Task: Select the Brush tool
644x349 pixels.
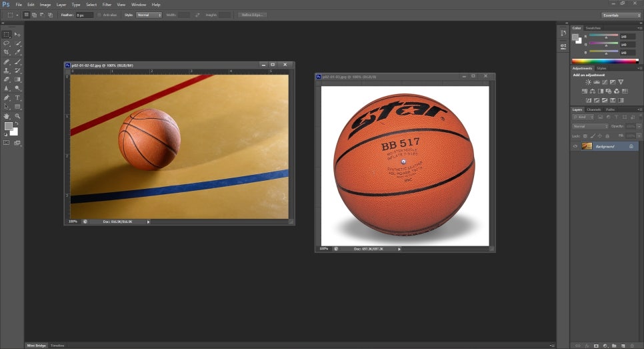Action: (x=17, y=62)
